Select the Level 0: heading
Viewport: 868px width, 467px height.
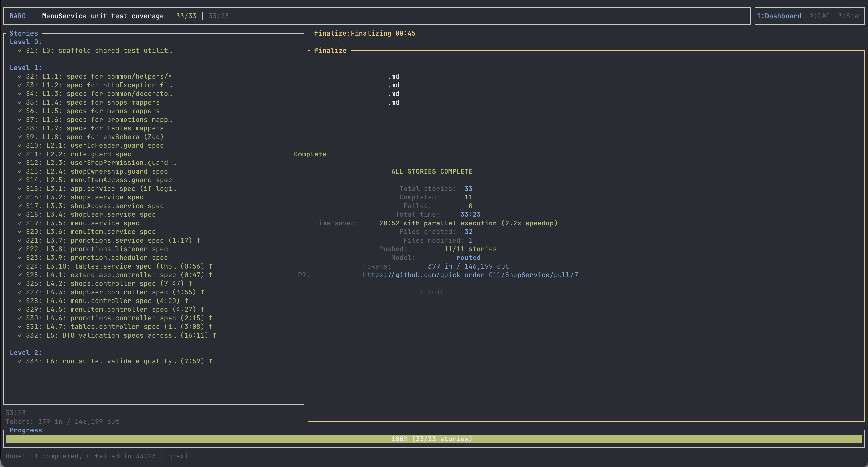[26, 42]
